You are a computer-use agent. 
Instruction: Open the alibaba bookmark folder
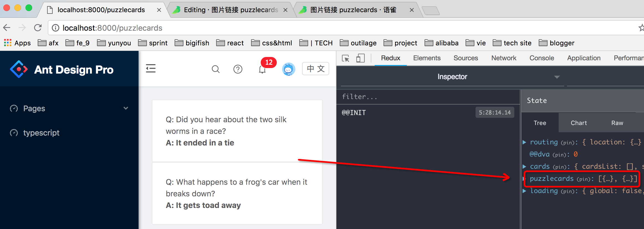[441, 43]
